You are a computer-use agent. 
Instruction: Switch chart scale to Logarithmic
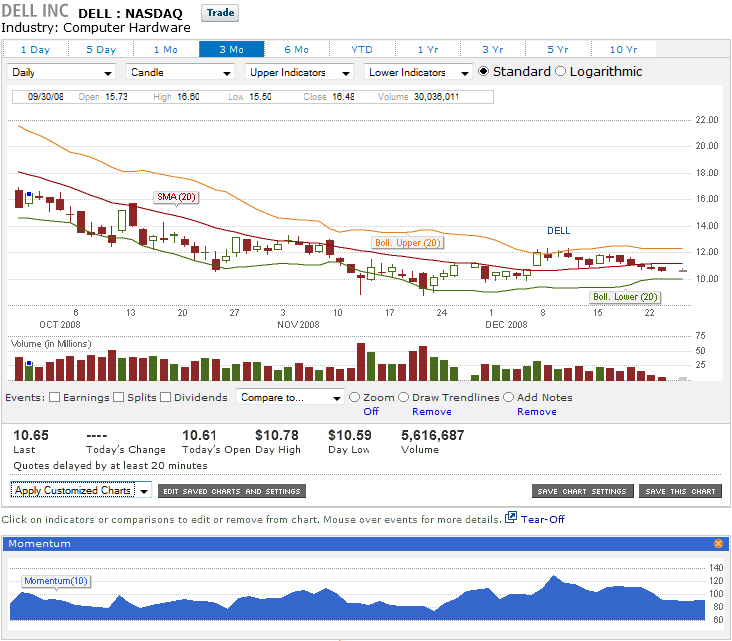(x=560, y=72)
